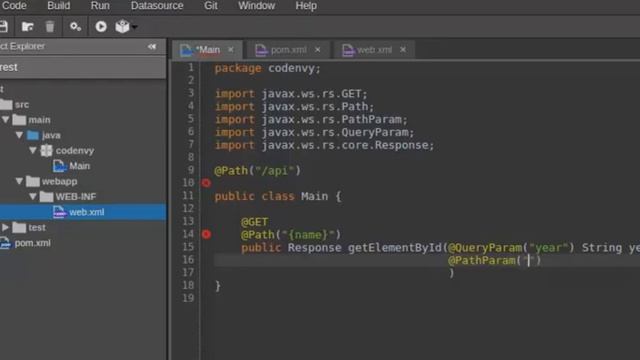Select the webapp folder icon

33,181
